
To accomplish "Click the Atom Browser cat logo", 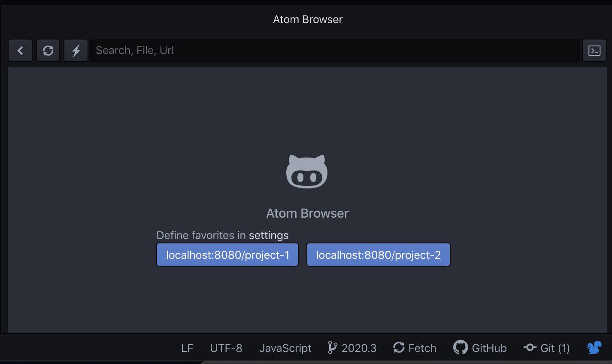I will tap(307, 172).
